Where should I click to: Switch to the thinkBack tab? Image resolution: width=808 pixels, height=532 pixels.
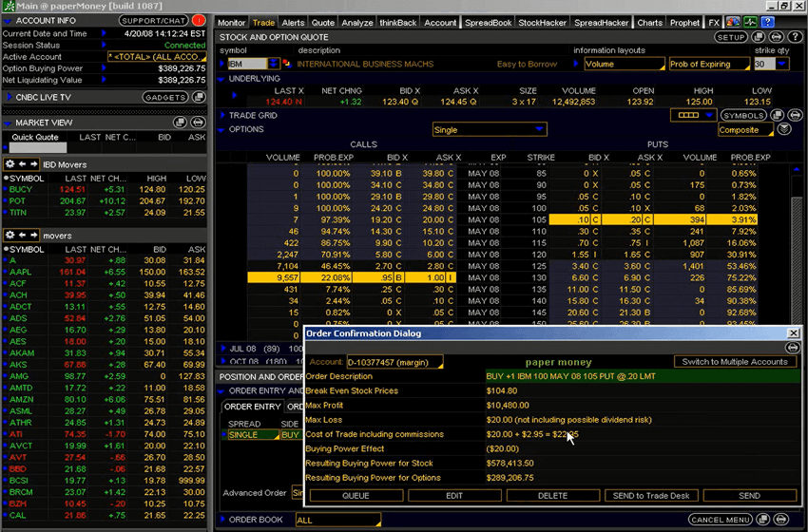point(397,23)
